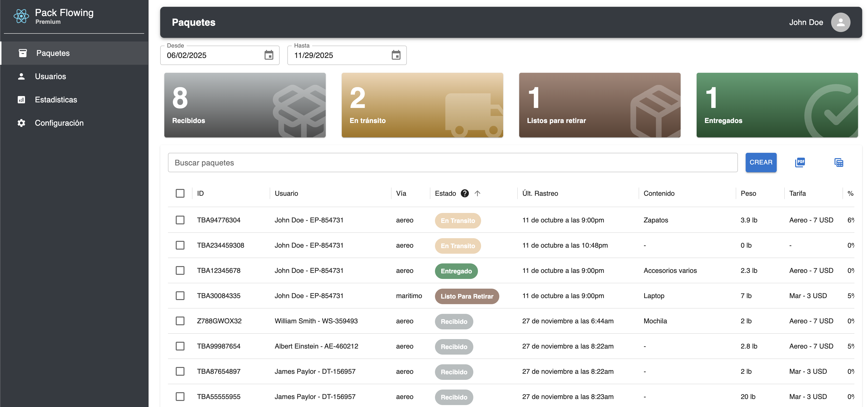Click the PDF export icon
Screen dimensions: 868x407
point(800,163)
